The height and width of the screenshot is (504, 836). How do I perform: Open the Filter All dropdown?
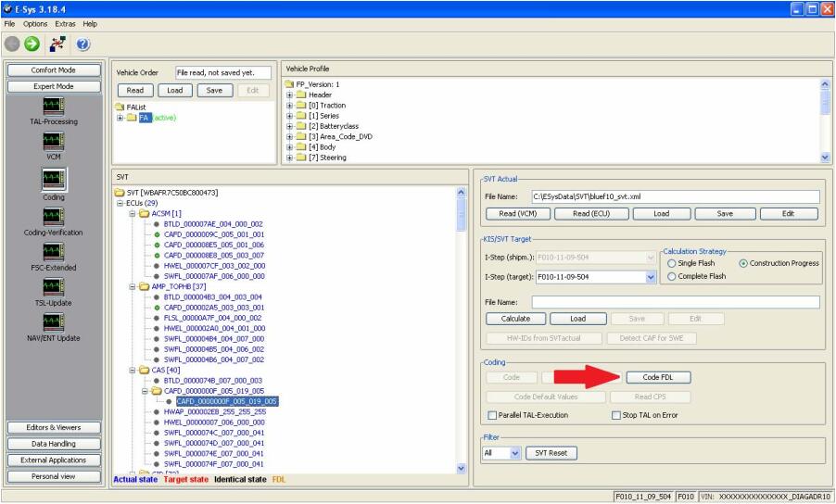pos(515,453)
